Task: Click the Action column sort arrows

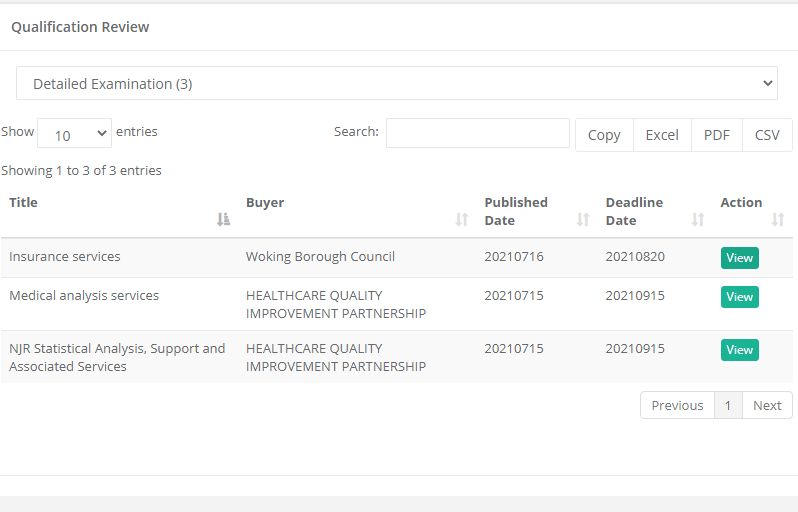Action: coord(778,219)
